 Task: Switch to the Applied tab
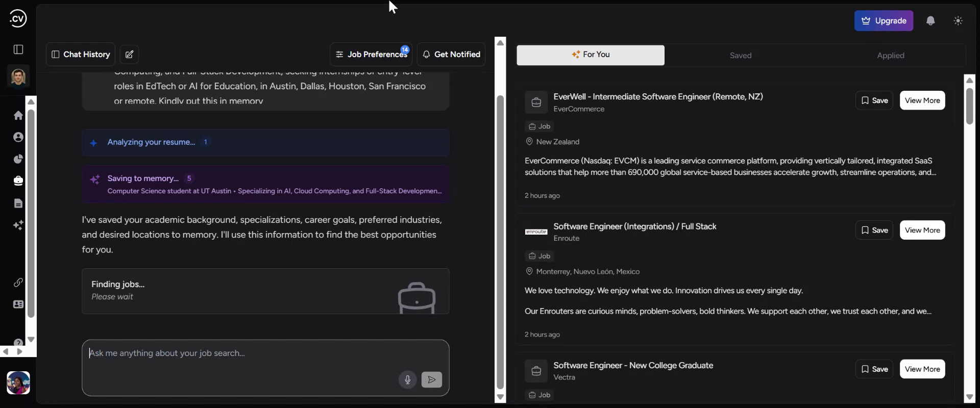click(x=891, y=55)
